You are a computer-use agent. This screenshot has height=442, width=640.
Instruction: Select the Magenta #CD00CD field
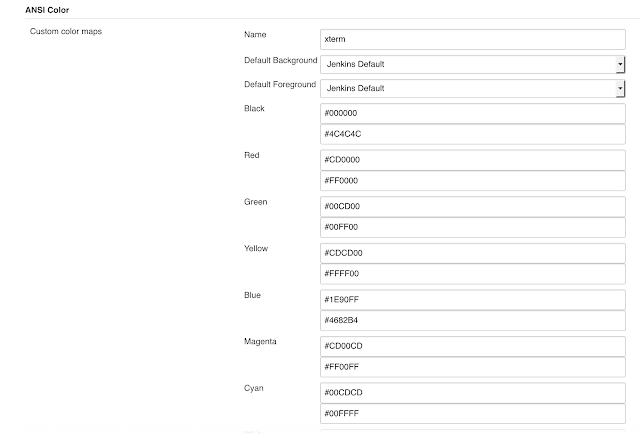click(x=473, y=346)
